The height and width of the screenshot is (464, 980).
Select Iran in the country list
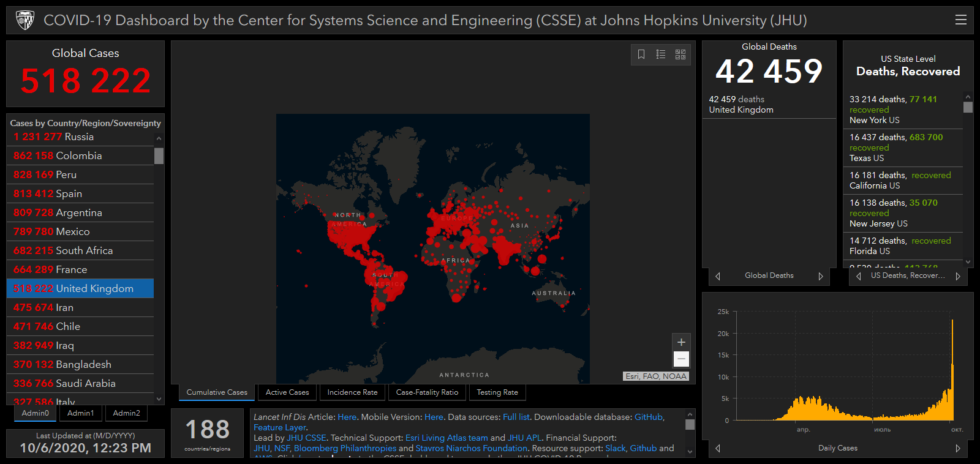[x=80, y=307]
